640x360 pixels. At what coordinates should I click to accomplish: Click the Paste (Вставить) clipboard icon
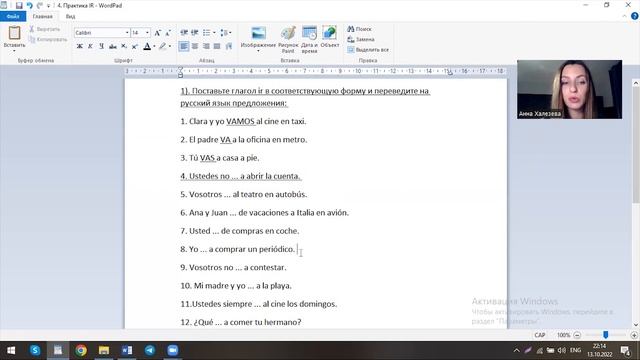tap(14, 33)
